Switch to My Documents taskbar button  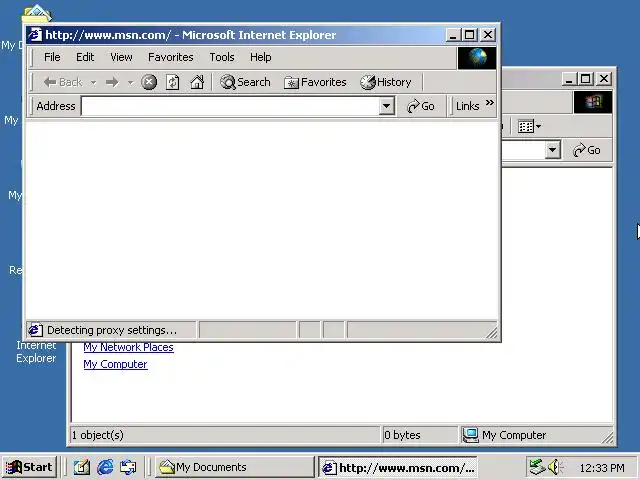click(234, 467)
